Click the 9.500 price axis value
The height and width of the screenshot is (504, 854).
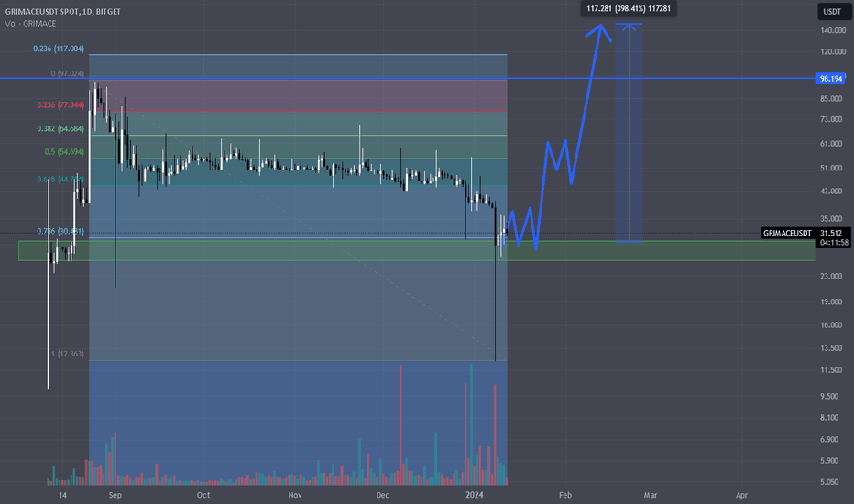(829, 396)
